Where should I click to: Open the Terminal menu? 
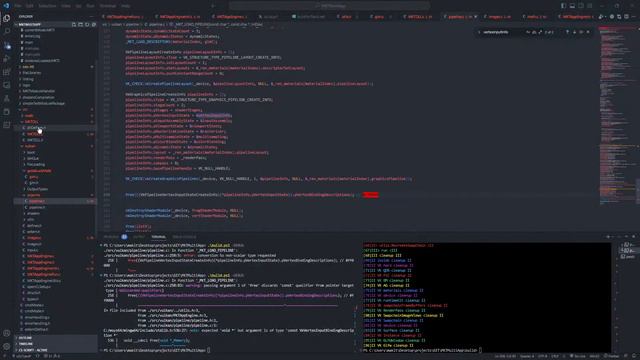(x=108, y=6)
